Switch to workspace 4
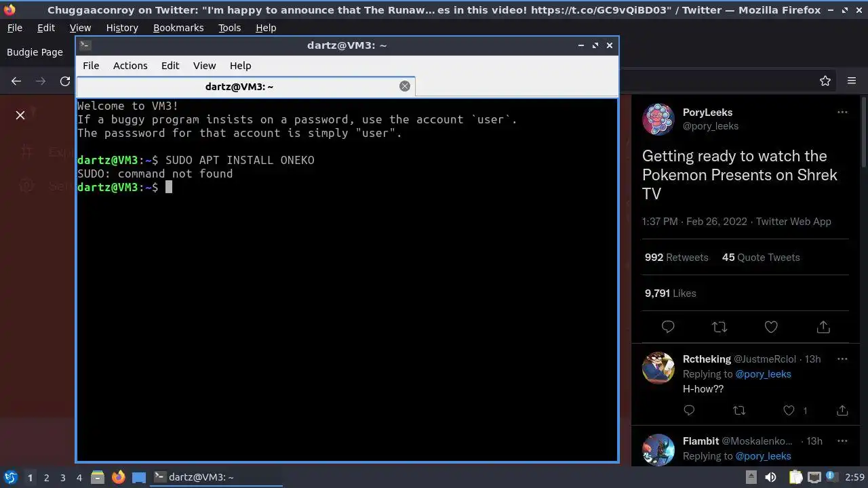 click(x=79, y=477)
